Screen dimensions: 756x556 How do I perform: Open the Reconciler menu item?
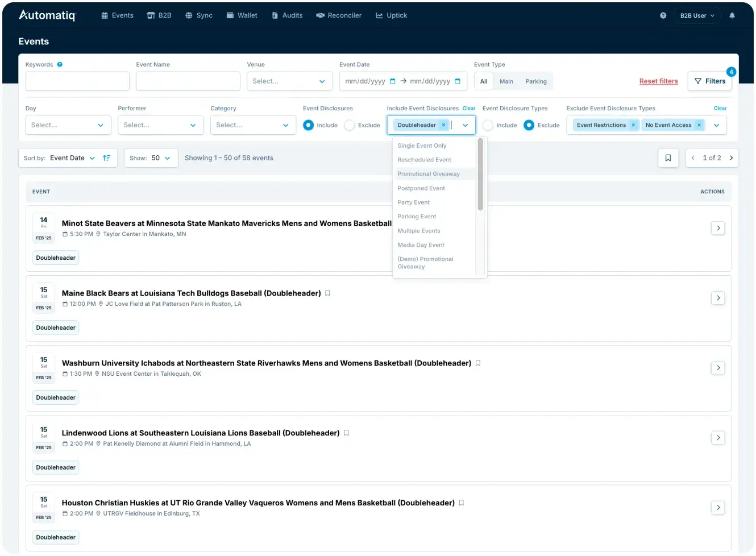[339, 15]
